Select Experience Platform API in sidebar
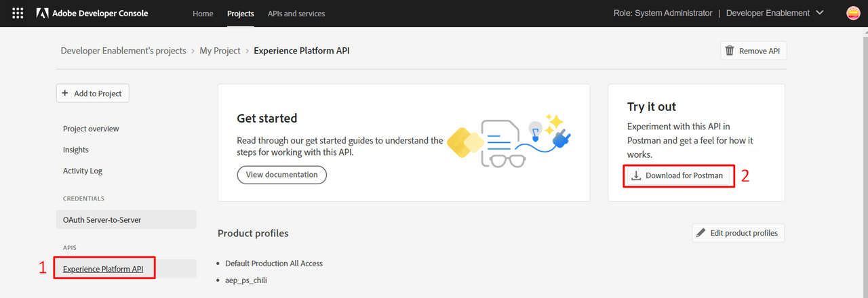 126,269
